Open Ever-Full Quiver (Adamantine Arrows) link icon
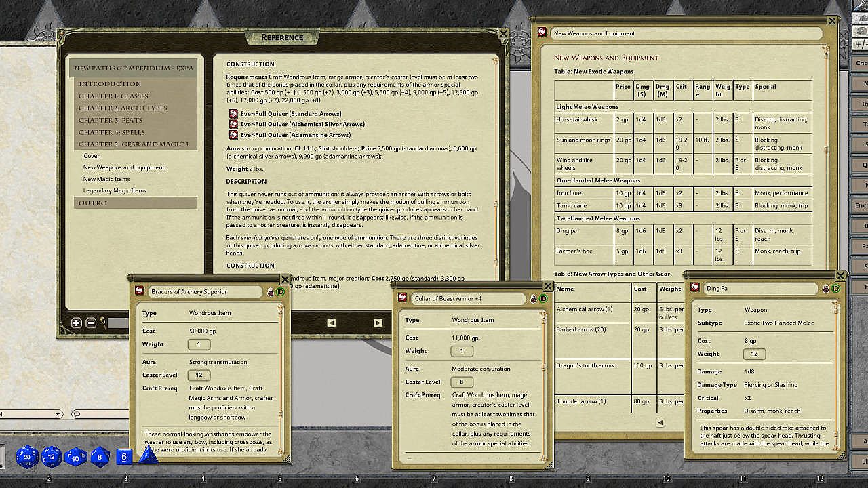 233,135
